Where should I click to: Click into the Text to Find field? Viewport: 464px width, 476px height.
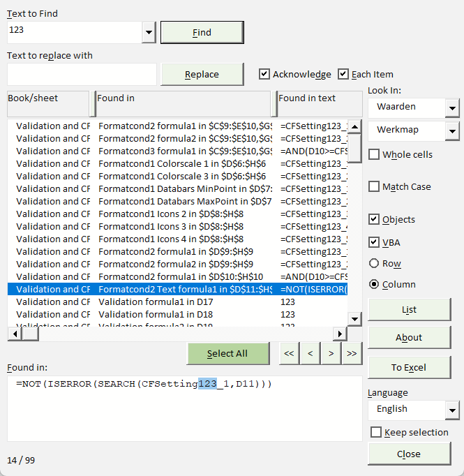(75, 32)
